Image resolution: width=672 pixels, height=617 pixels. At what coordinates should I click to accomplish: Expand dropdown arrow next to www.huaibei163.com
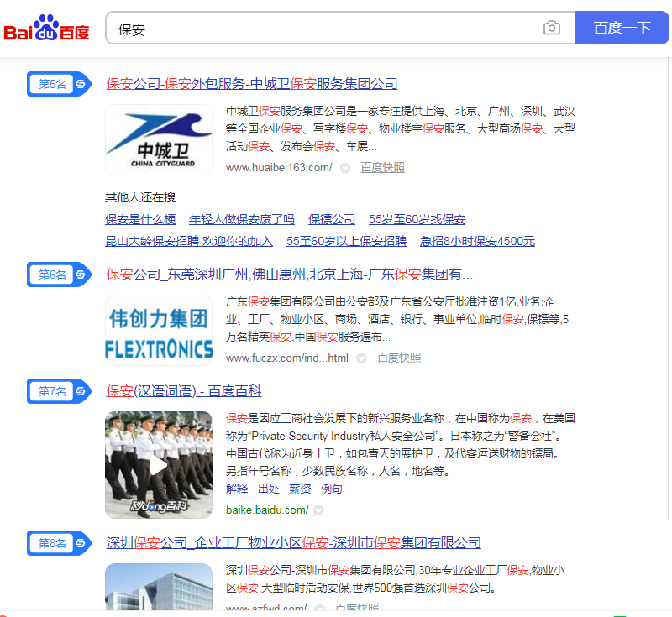[x=345, y=168]
